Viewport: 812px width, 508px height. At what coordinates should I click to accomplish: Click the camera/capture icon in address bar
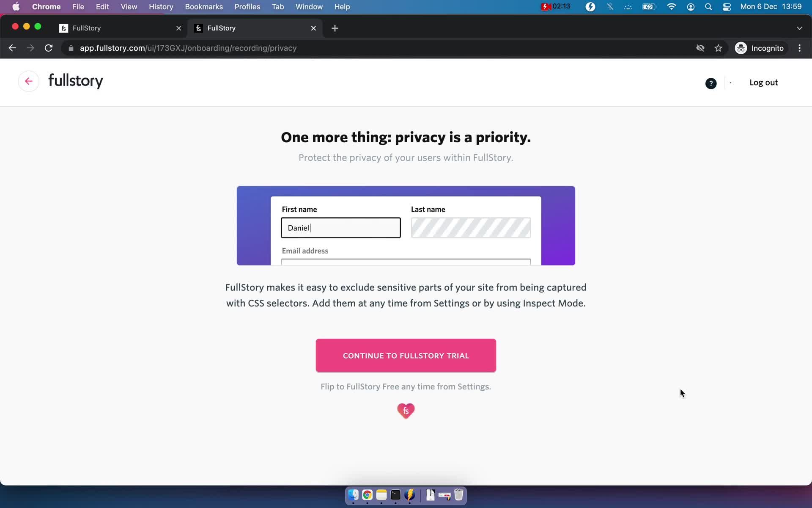[700, 48]
